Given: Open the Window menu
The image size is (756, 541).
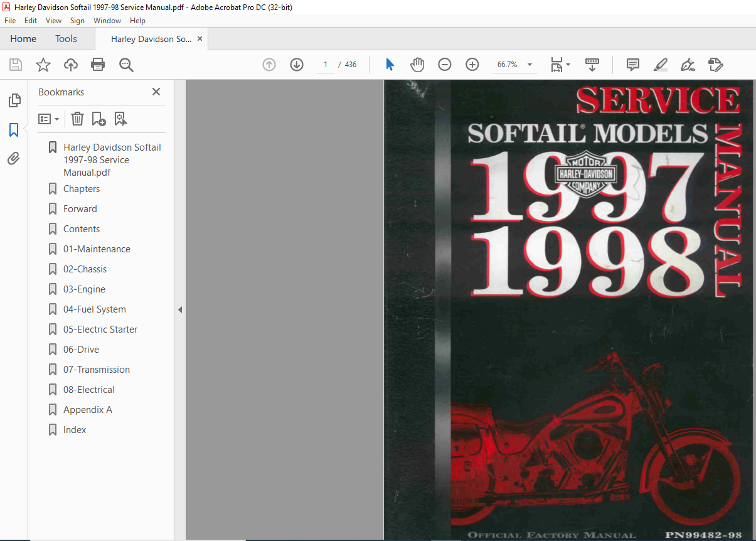Looking at the screenshot, I should point(107,21).
